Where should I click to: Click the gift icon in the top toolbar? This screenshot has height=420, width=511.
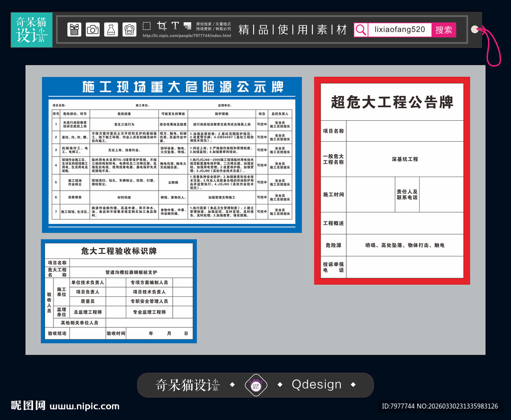click(x=73, y=29)
